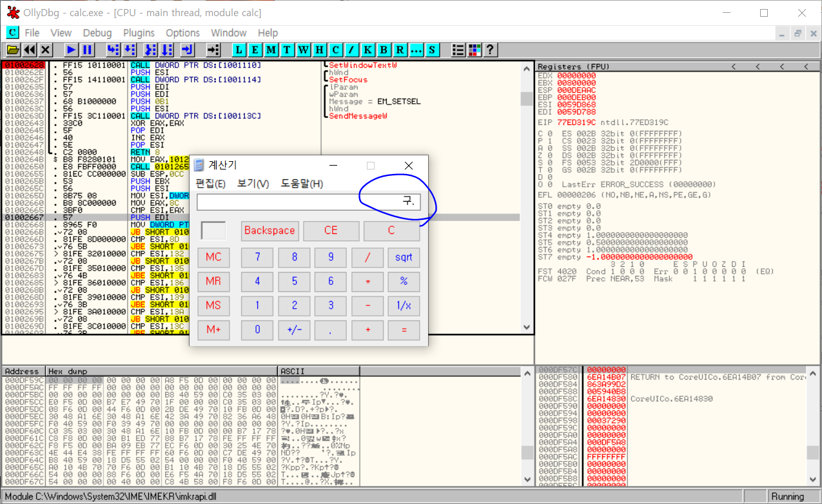Open the Window menu
The image size is (822, 504).
(x=229, y=33)
